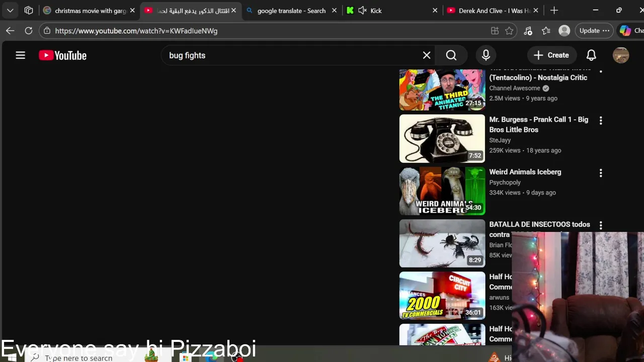
Task: Open the YouTube hamburger guide menu
Action: pyautogui.click(x=20, y=55)
